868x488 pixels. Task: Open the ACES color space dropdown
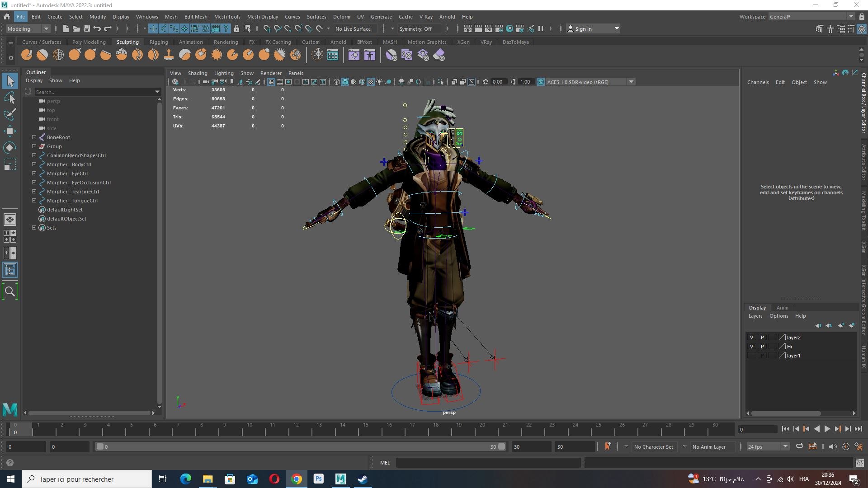590,82
